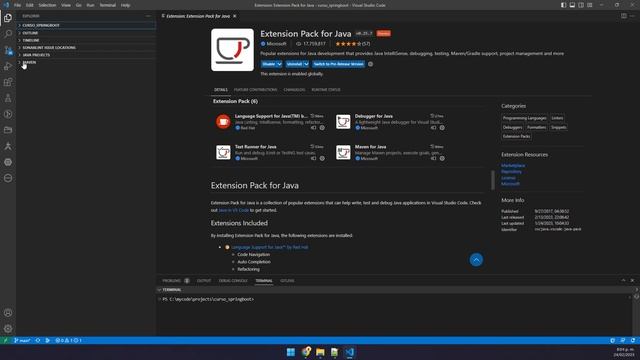Image resolution: width=640 pixels, height=360 pixels.
Task: Click the remote indicator in status bar
Action: coord(5,340)
